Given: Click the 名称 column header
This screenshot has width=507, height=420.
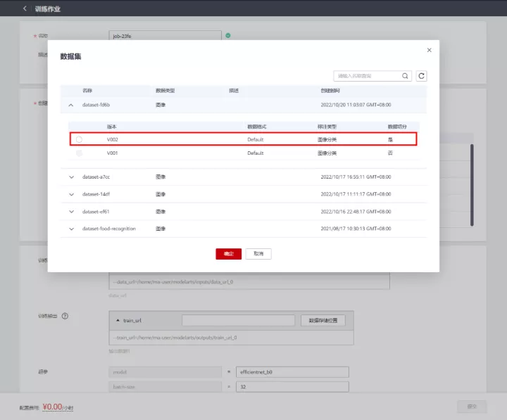Looking at the screenshot, I should click(87, 91).
